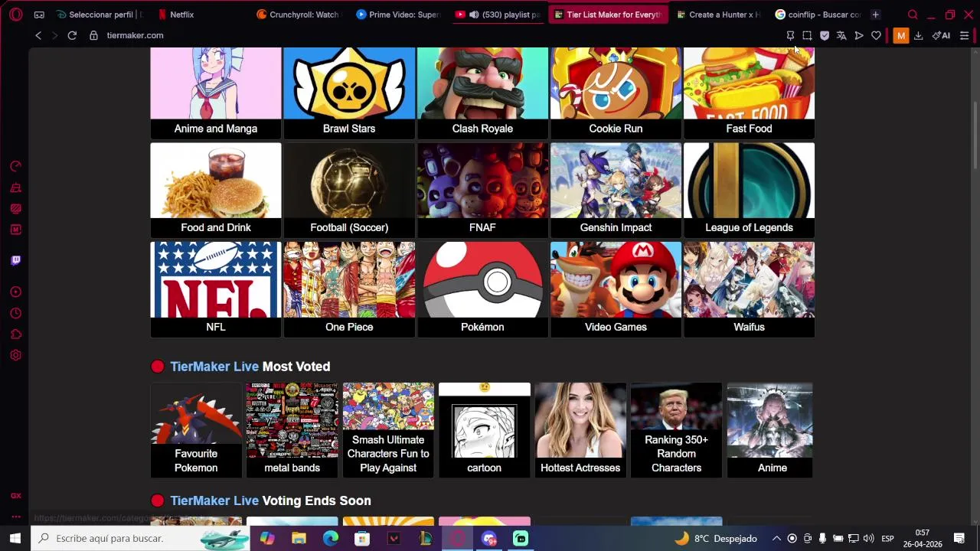Switch to the Seleccionar perfil tab

click(100, 15)
